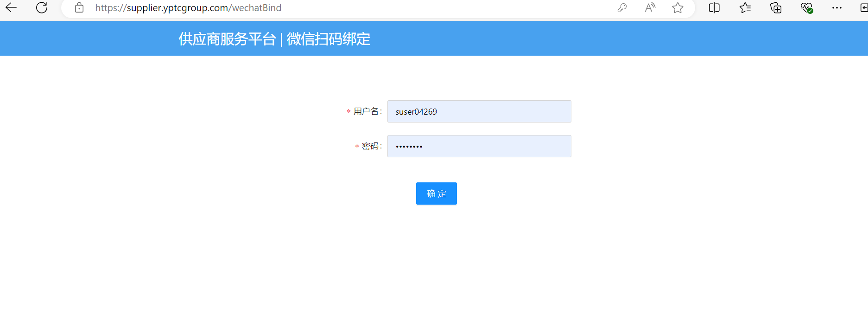Screen dimensions: 868x316
Task: Open the Collections panel
Action: point(776,7)
